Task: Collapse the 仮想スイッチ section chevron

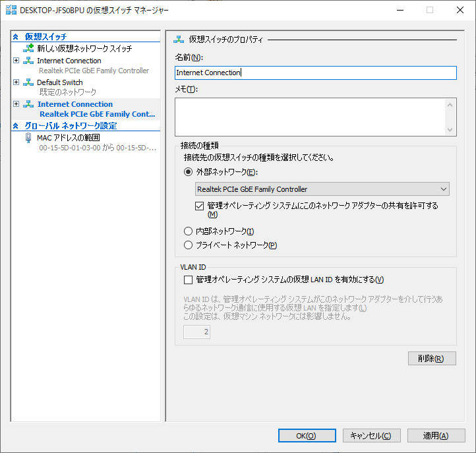Action: pos(16,37)
